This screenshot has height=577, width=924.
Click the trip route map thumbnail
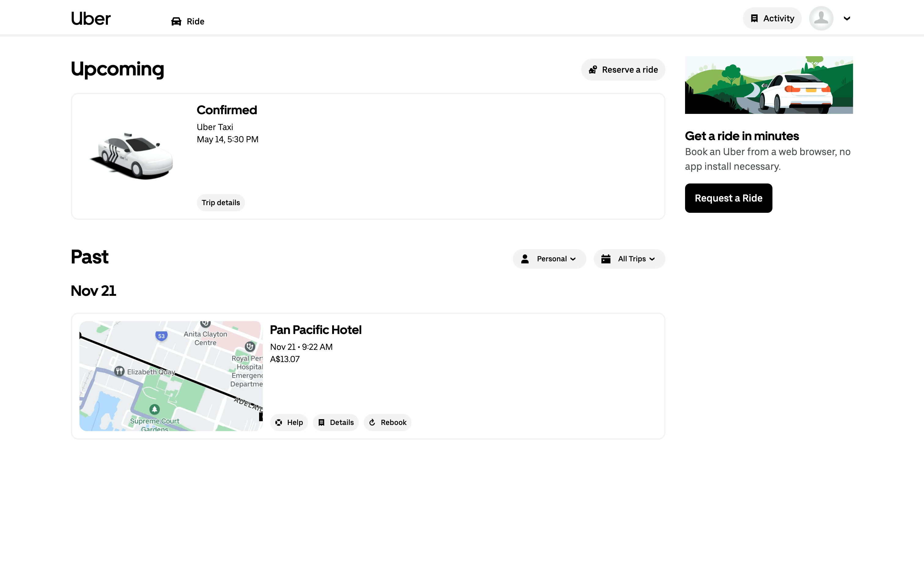point(171,376)
